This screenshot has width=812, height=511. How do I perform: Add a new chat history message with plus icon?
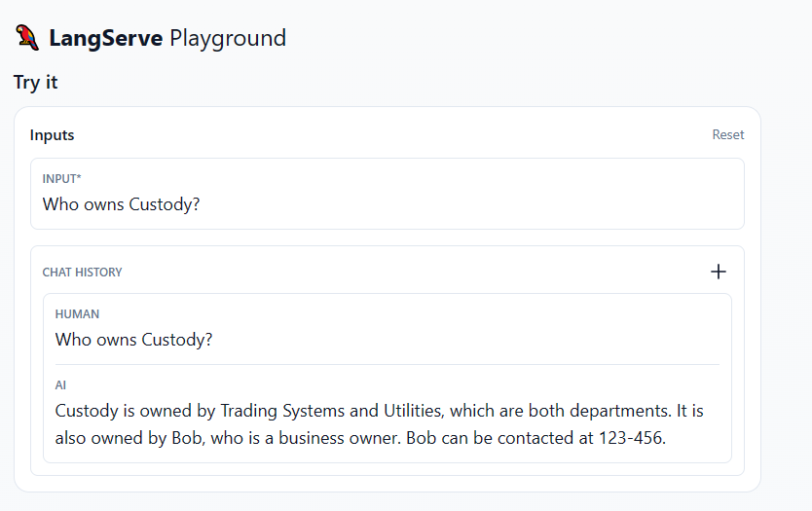(719, 272)
